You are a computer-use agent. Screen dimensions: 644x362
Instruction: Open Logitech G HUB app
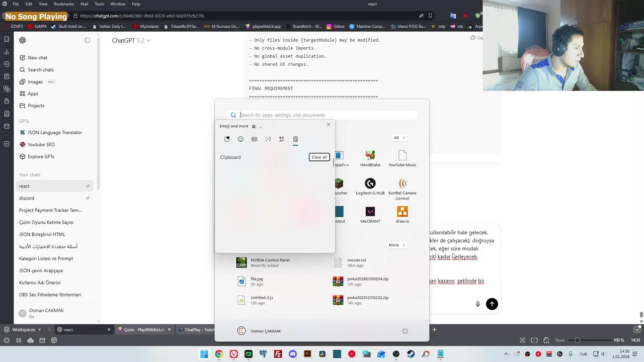coord(370,187)
